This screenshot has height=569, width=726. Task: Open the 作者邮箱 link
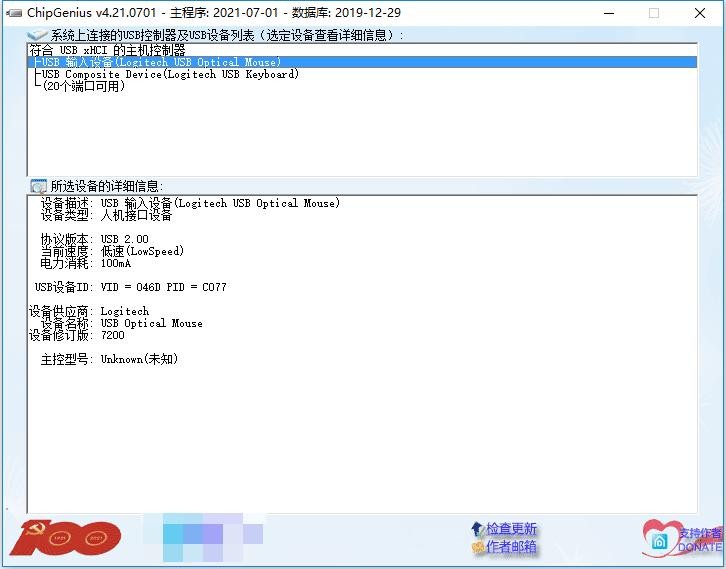511,547
